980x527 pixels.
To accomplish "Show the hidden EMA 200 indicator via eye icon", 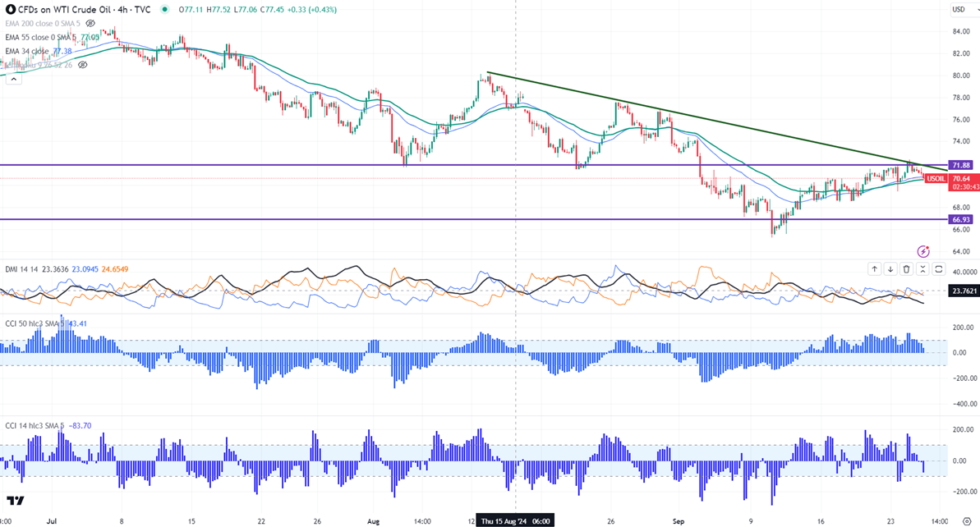I will pyautogui.click(x=90, y=23).
